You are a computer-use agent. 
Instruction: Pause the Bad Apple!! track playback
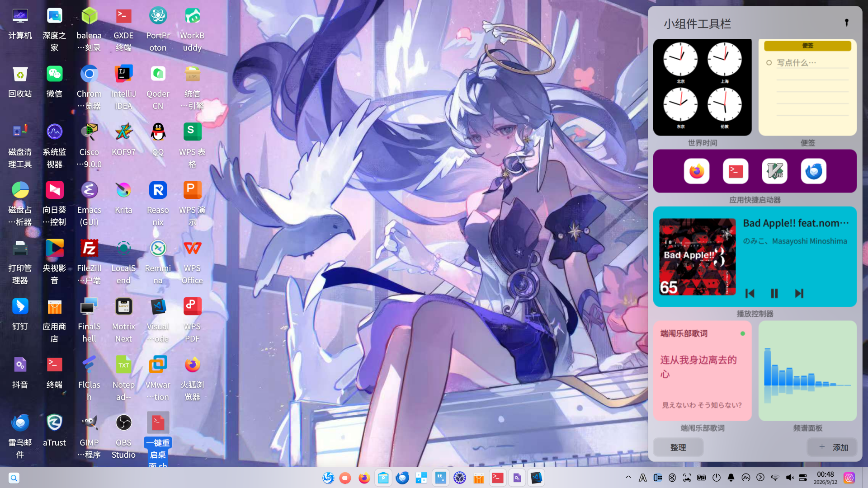774,294
